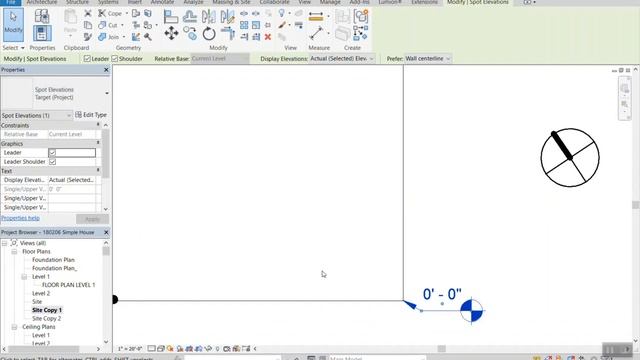Close the Properties palette

(106, 70)
